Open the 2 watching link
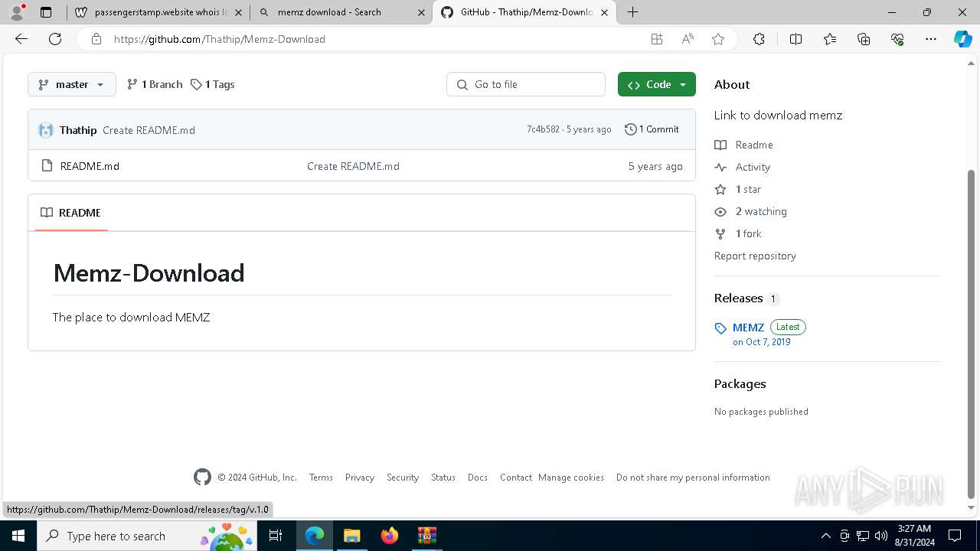980x551 pixels. pyautogui.click(x=750, y=211)
